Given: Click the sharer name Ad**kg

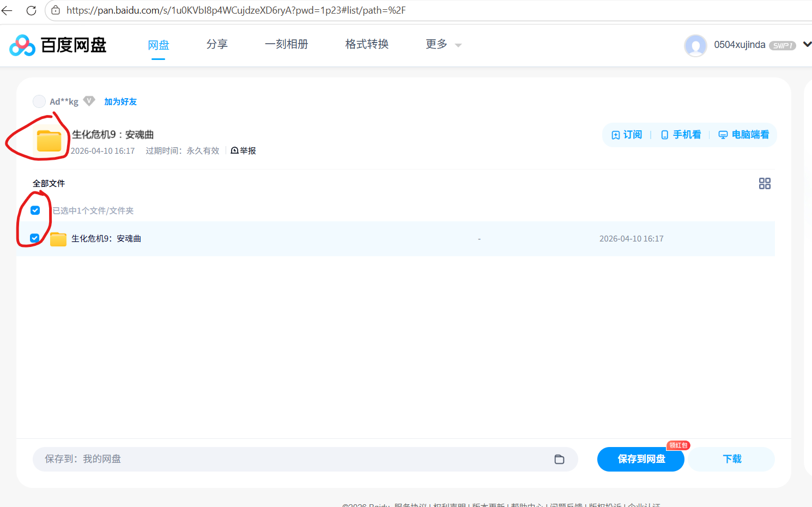Looking at the screenshot, I should pos(64,101).
